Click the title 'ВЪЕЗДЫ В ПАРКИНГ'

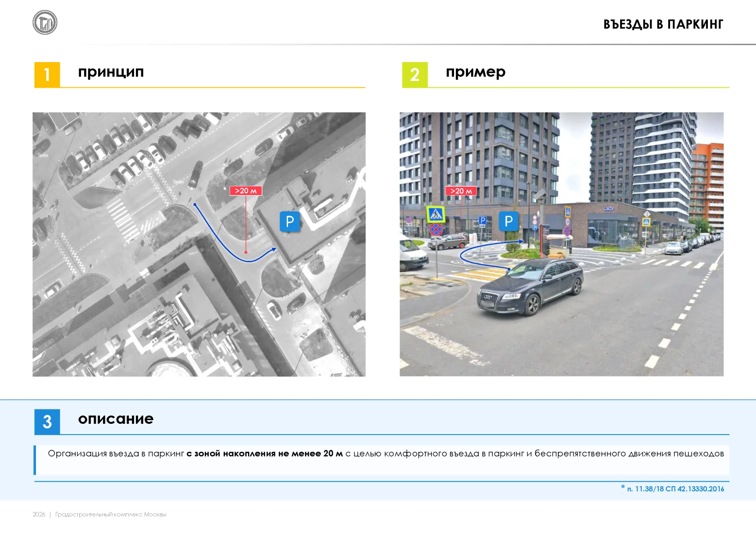point(663,24)
